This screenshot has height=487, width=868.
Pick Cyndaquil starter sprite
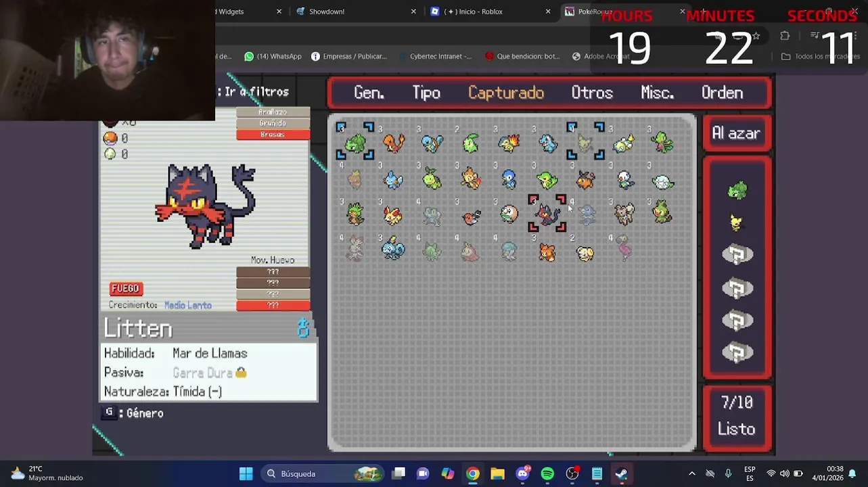509,143
